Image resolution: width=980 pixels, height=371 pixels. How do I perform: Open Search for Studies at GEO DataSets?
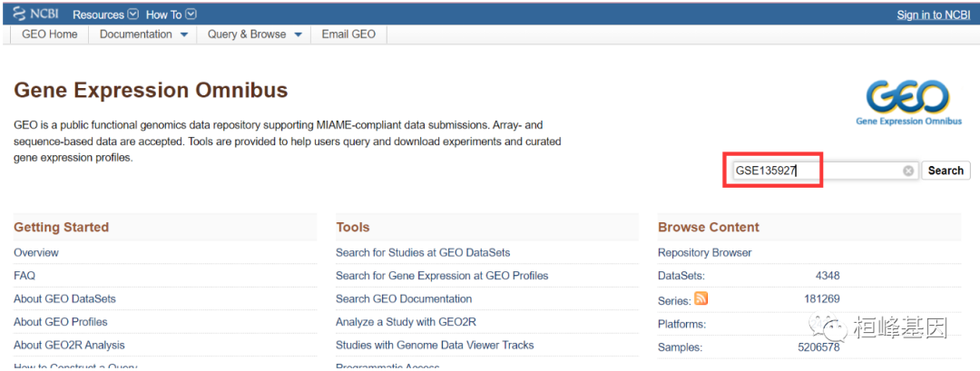(423, 253)
